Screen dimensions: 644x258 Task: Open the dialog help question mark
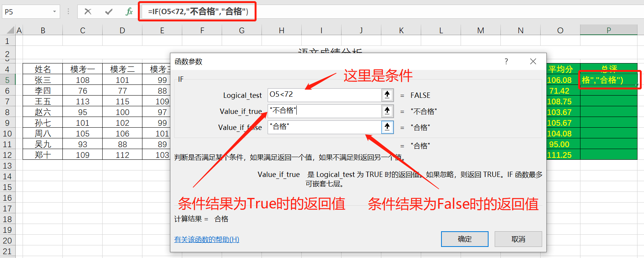tap(506, 61)
